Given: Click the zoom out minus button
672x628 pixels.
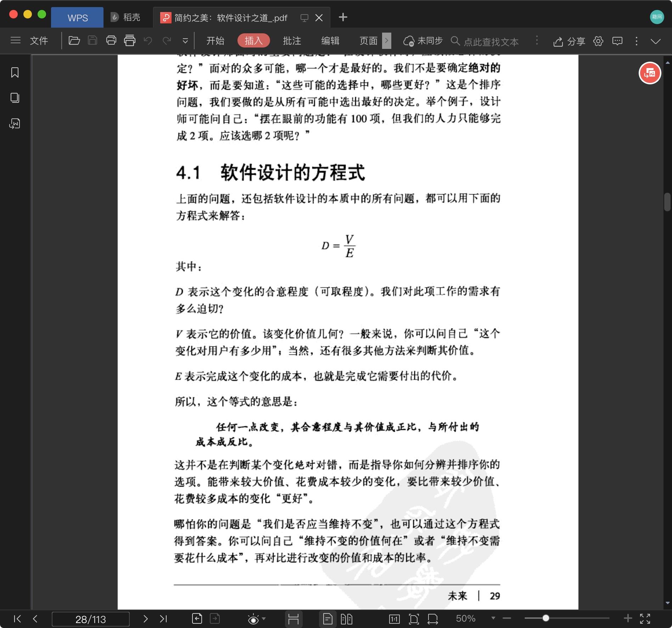Looking at the screenshot, I should 507,618.
